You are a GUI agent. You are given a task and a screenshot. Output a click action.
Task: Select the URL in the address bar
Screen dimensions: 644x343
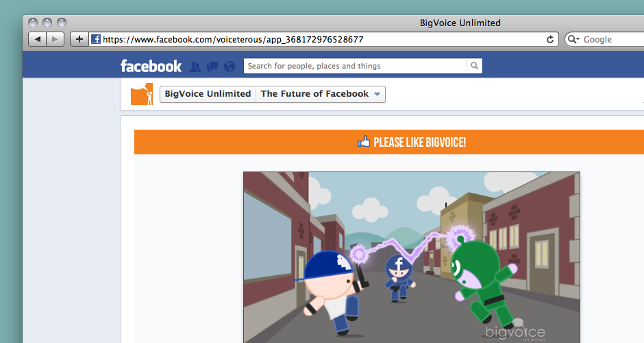pyautogui.click(x=233, y=40)
